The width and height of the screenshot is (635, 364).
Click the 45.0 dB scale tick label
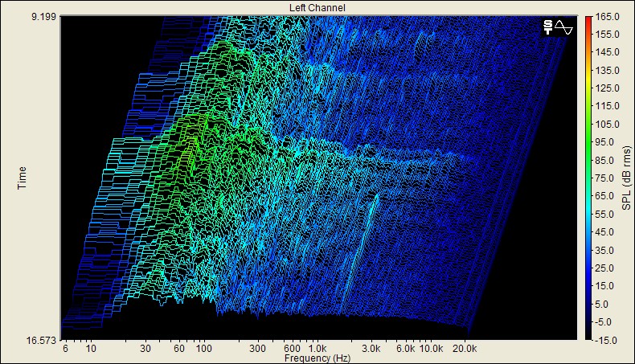tap(606, 232)
